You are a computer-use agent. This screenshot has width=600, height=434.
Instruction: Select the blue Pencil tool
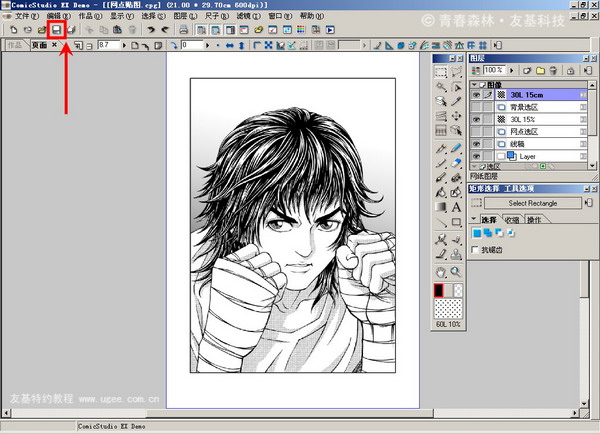[x=456, y=148]
